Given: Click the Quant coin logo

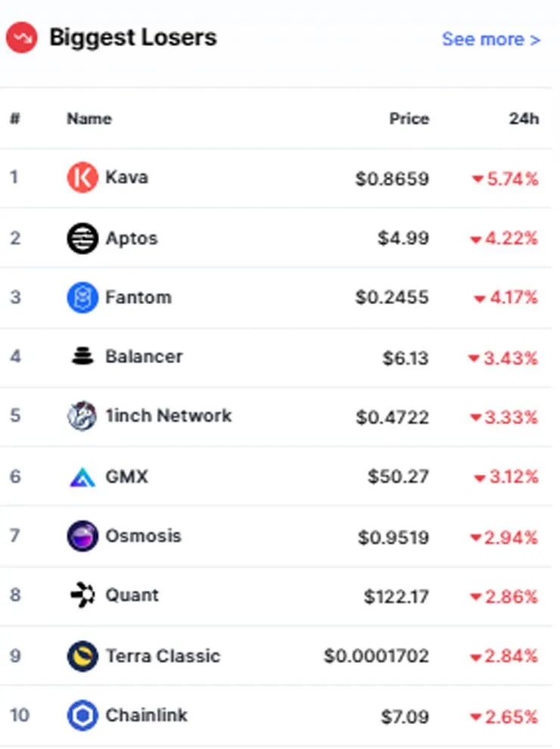Looking at the screenshot, I should pyautogui.click(x=82, y=595).
